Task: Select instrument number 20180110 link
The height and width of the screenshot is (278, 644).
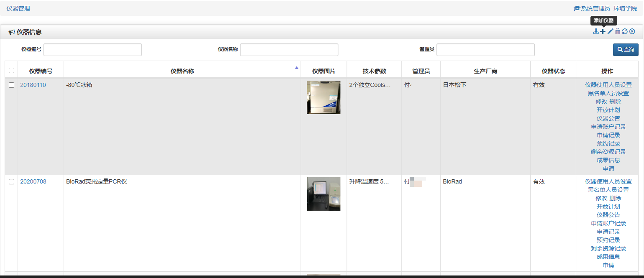Action: point(33,84)
